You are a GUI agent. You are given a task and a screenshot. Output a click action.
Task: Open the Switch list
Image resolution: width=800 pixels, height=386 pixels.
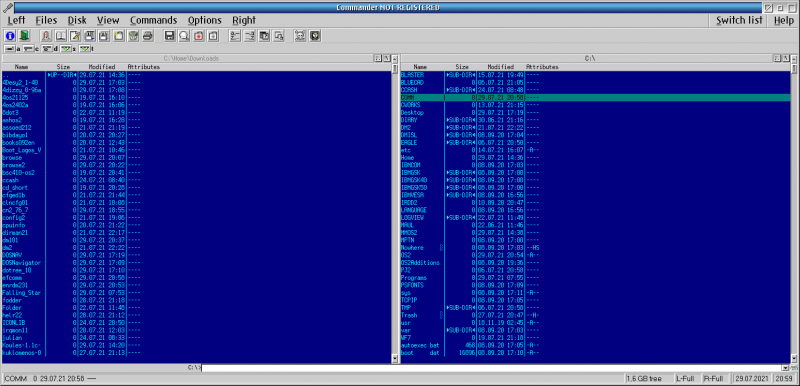click(x=739, y=20)
